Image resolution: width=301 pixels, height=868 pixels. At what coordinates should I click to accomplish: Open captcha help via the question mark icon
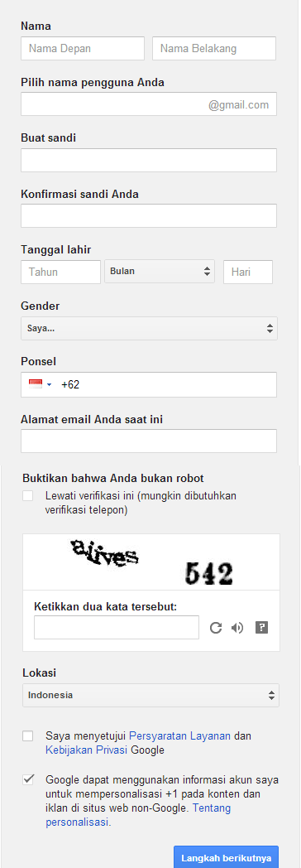tap(262, 627)
